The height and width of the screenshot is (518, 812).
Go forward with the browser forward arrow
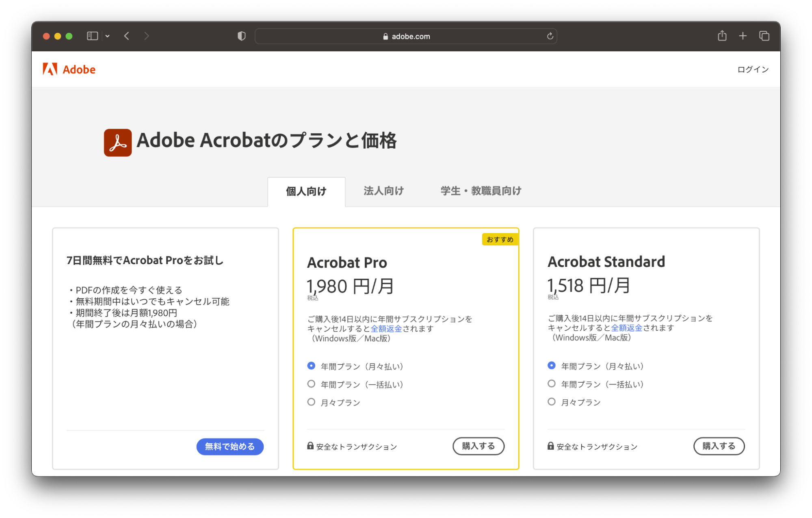147,36
